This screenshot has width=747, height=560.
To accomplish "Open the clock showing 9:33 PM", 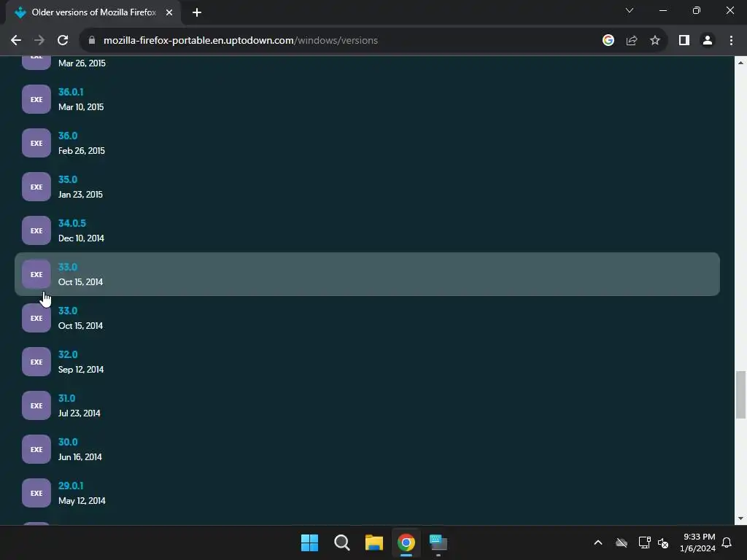I will 697,542.
